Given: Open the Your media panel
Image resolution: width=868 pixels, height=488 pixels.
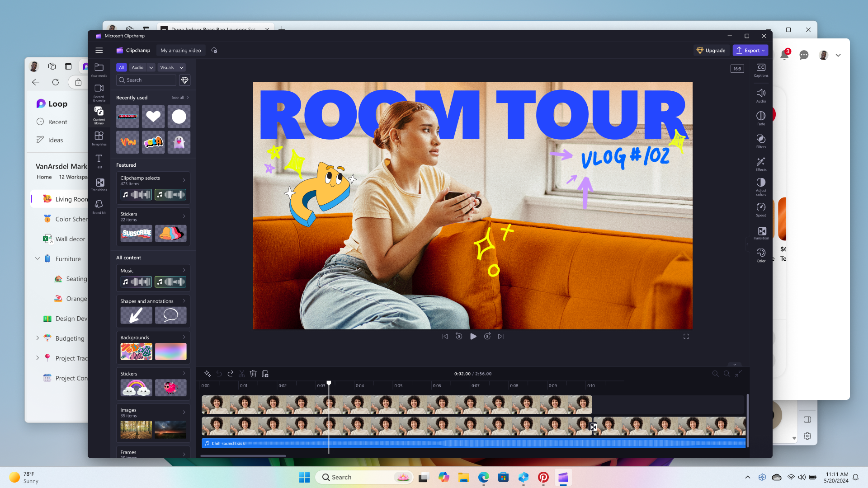Looking at the screenshot, I should click(x=99, y=70).
